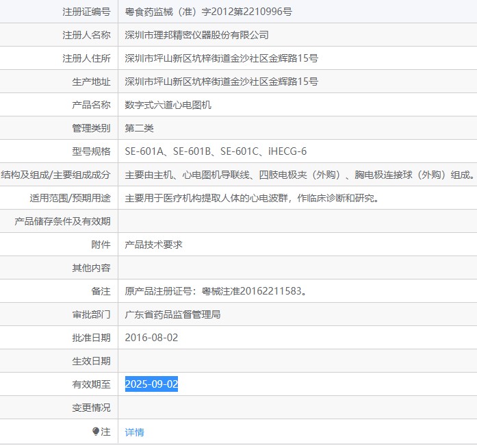Click registration number 粤食药监械（准）字2012第2210996号

click(208, 12)
